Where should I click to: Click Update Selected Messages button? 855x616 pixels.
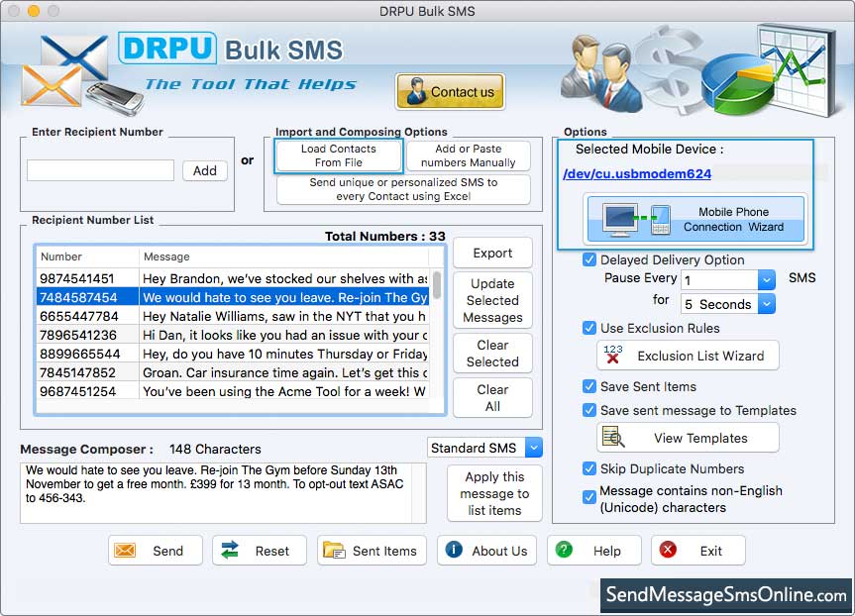coord(492,300)
